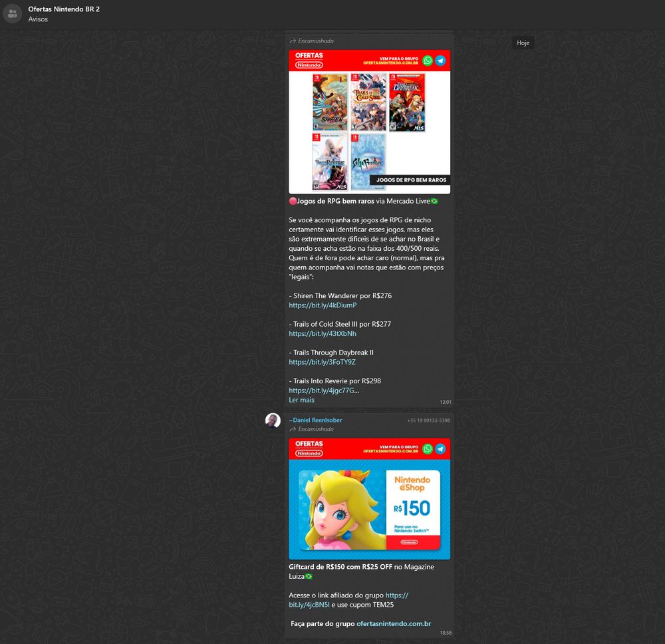Open Trails of Cold Steel III link bit.ly/43tXbNh
665x644 pixels.
pos(323,334)
